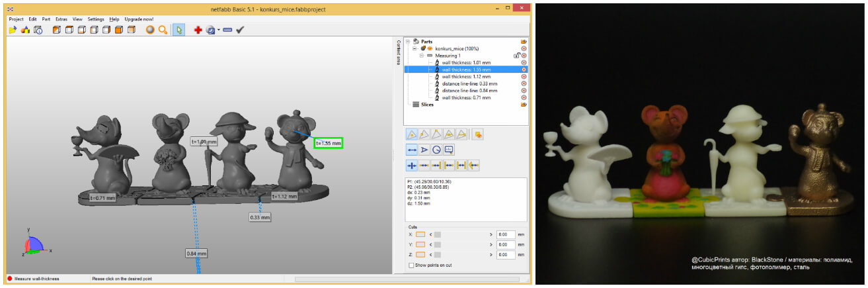Image resolution: width=868 pixels, height=288 pixels.
Task: Choose the first point-point measure option
Action: pyautogui.click(x=411, y=166)
